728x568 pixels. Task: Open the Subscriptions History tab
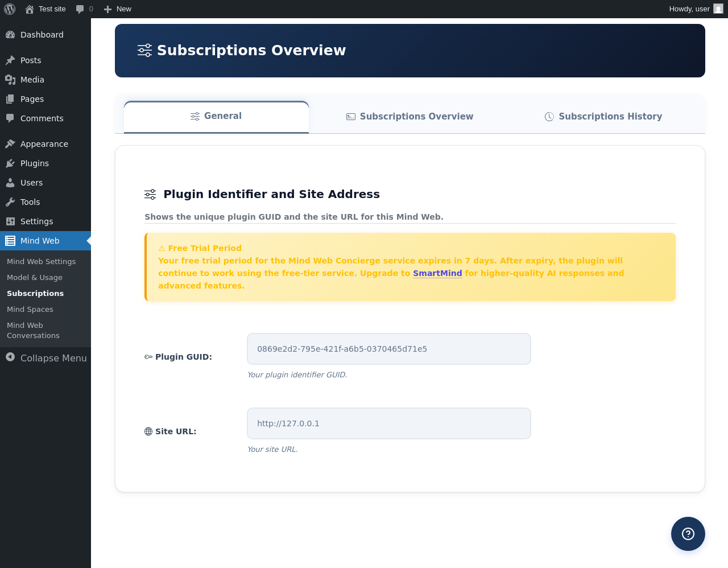(603, 117)
